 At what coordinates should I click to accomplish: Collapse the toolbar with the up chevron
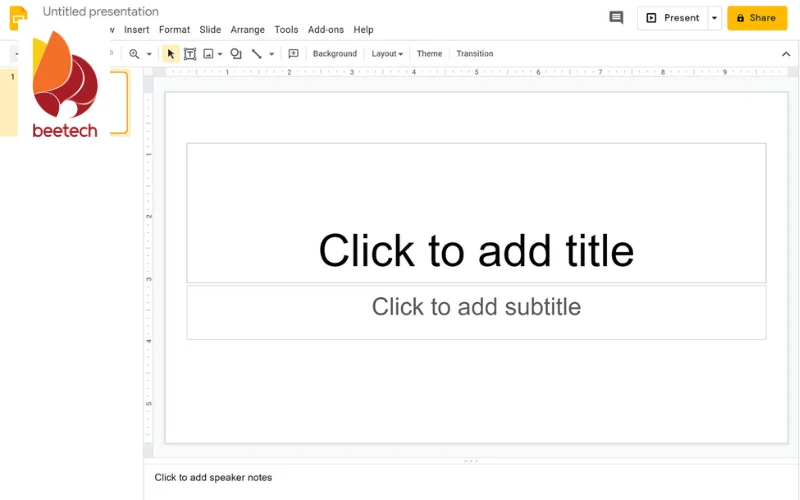(785, 54)
